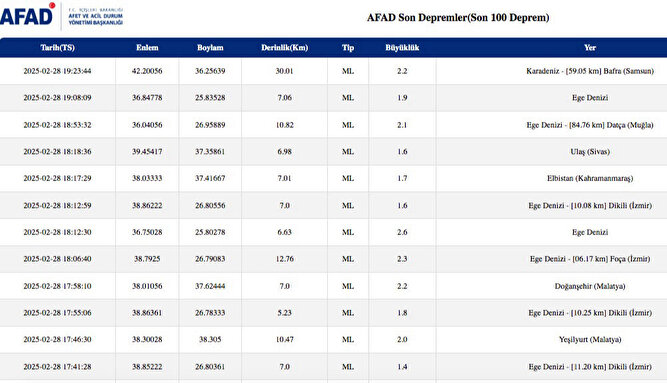The width and height of the screenshot is (667, 383).
Task: Select magnitude 2.0 cell
Action: pos(402,340)
